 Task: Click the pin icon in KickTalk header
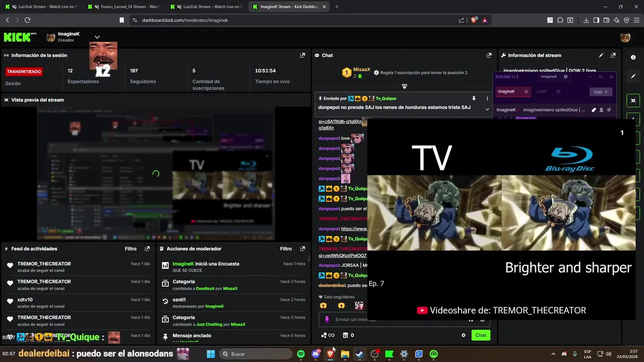[x=609, y=110]
